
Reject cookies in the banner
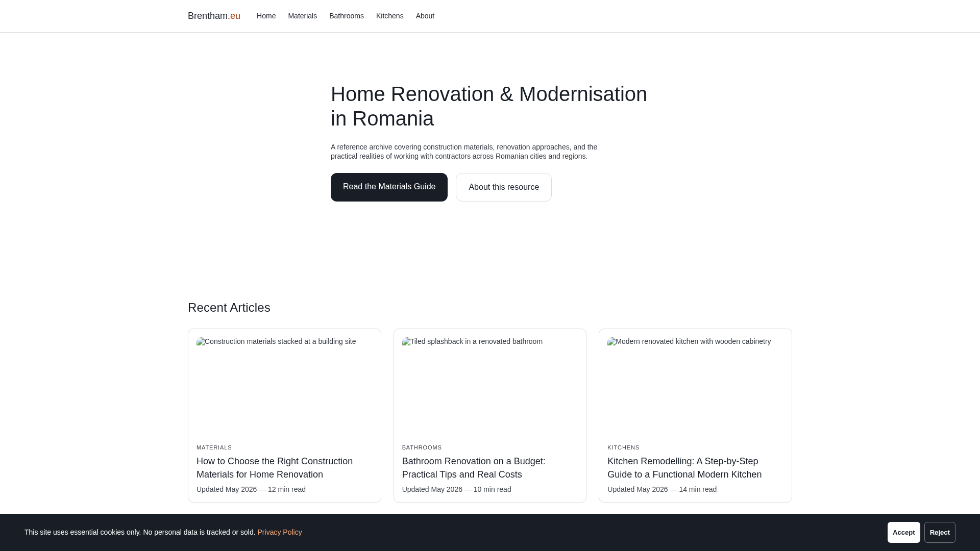coord(939,532)
